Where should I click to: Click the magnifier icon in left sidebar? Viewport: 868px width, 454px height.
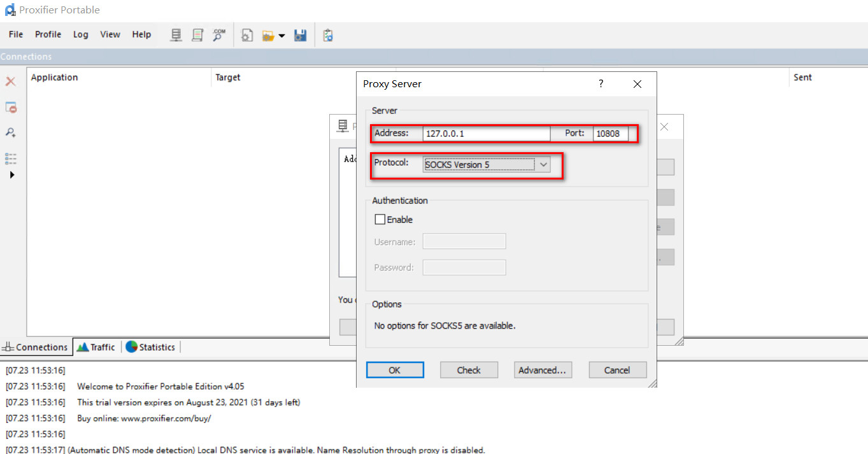(11, 132)
